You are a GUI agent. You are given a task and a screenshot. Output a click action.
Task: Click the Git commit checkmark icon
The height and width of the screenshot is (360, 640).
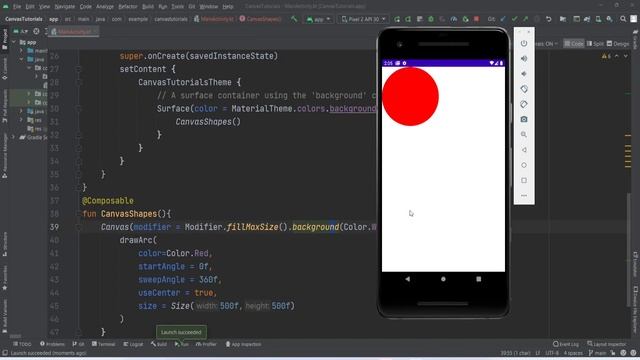(514, 19)
